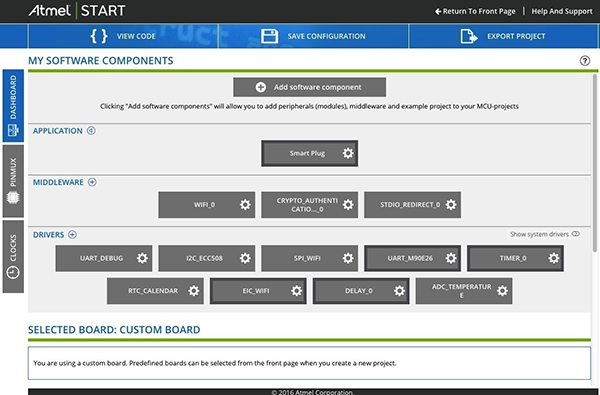Open Smart Plug settings gear
This screenshot has height=395, width=600.
(348, 153)
